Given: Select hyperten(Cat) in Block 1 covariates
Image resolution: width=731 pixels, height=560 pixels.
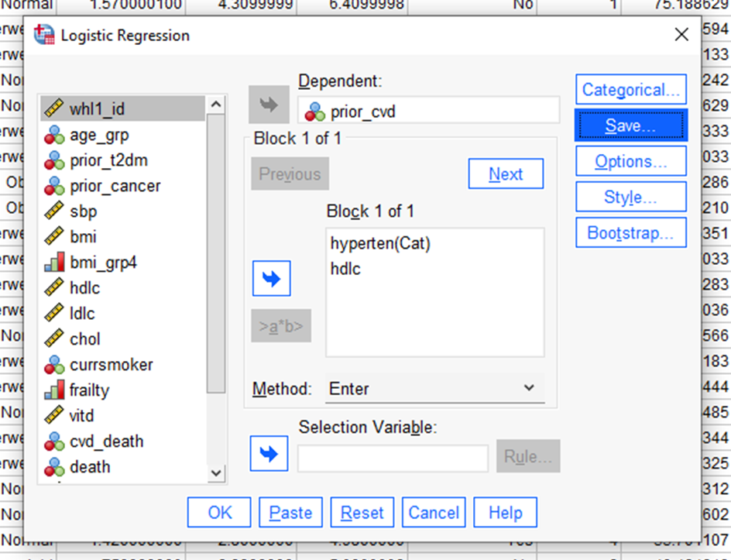Looking at the screenshot, I should pyautogui.click(x=379, y=243).
